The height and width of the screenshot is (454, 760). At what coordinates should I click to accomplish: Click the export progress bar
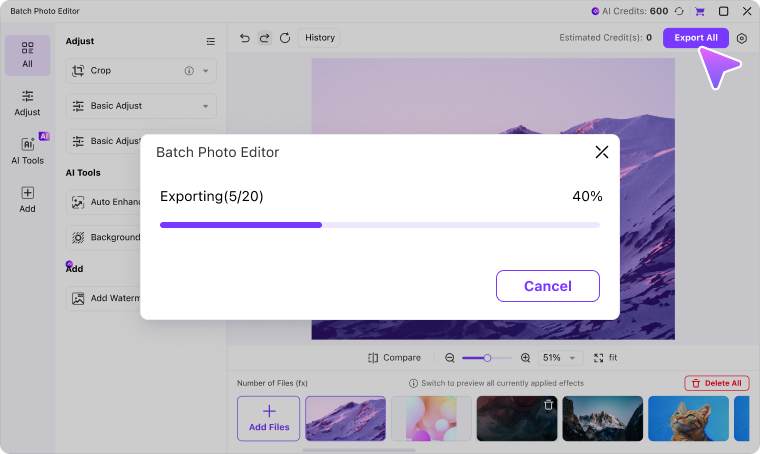coord(380,225)
